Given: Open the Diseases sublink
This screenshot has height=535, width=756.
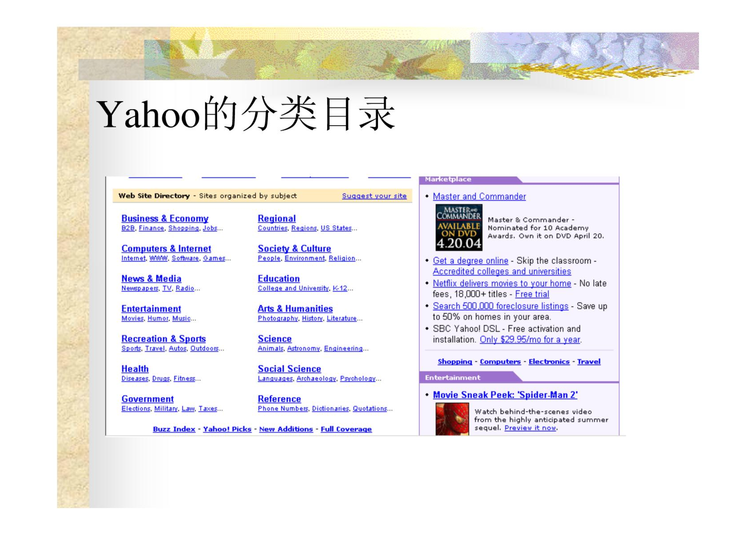Looking at the screenshot, I should point(135,379).
